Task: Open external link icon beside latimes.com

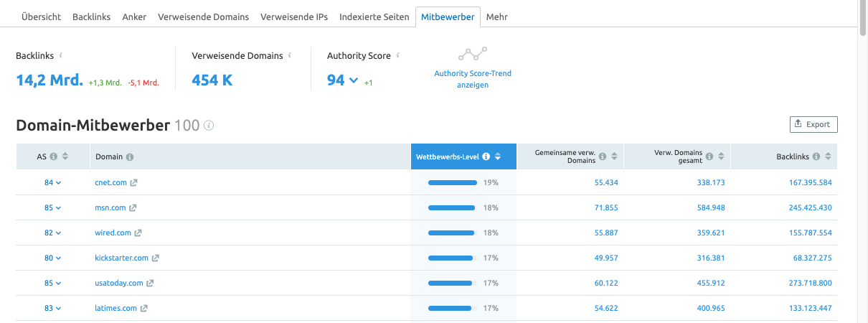Action: [144, 309]
